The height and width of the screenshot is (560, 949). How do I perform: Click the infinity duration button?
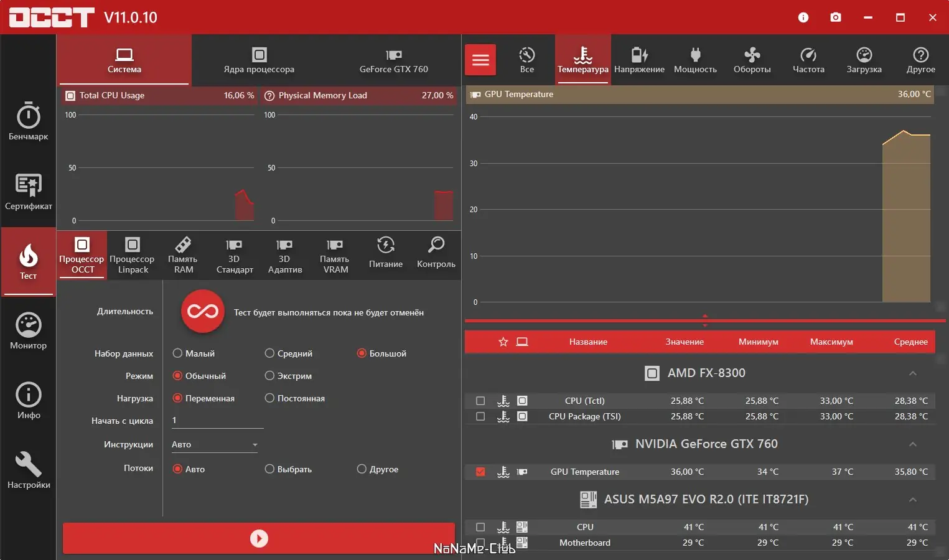(x=203, y=311)
